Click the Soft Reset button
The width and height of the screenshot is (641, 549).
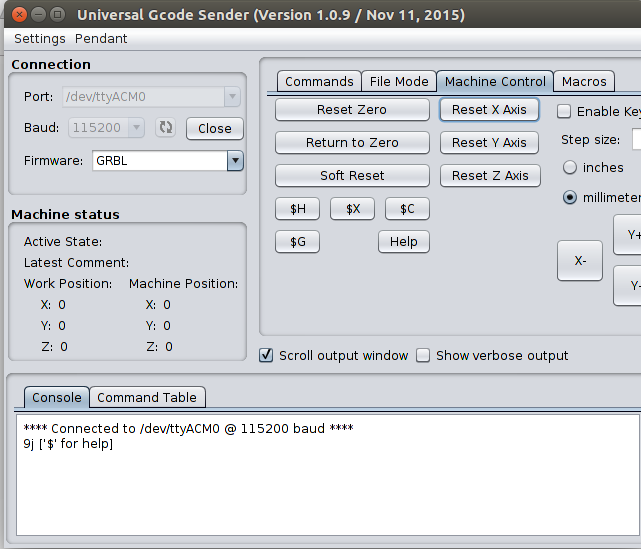(352, 175)
